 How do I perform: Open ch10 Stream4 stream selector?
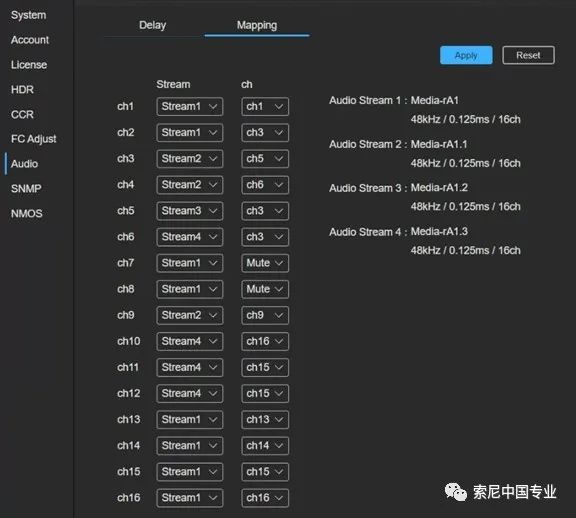[x=190, y=341]
